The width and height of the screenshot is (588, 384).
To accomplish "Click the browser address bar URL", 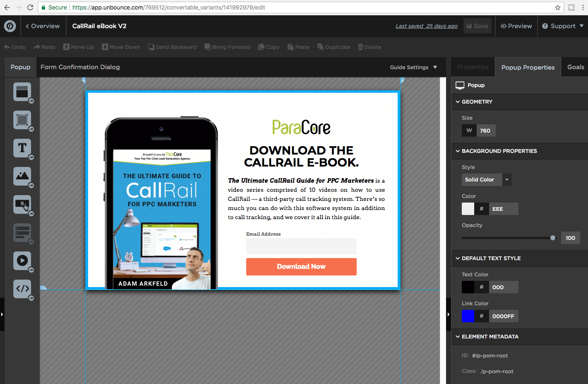I will (x=169, y=7).
